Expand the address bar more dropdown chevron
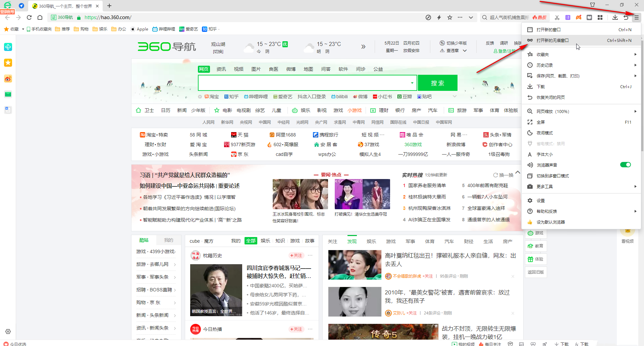This screenshot has height=346, width=644. 471,17
